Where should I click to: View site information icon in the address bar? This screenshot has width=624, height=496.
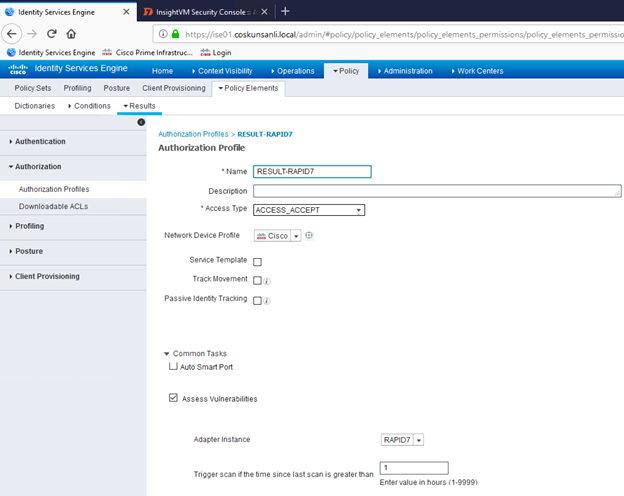[163, 34]
